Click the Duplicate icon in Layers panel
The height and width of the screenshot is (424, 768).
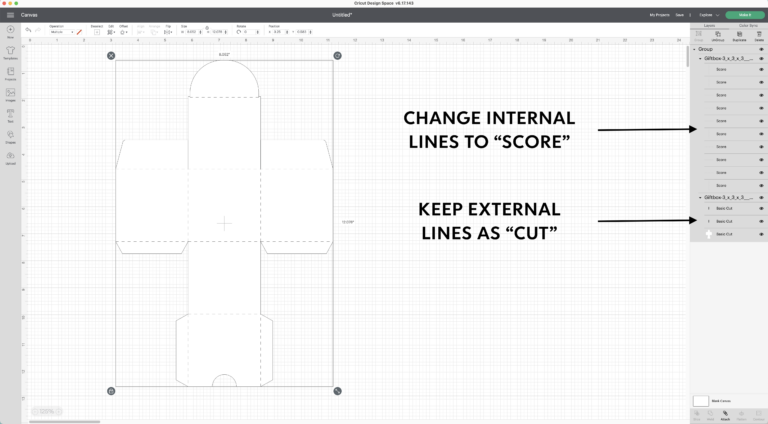(x=740, y=34)
